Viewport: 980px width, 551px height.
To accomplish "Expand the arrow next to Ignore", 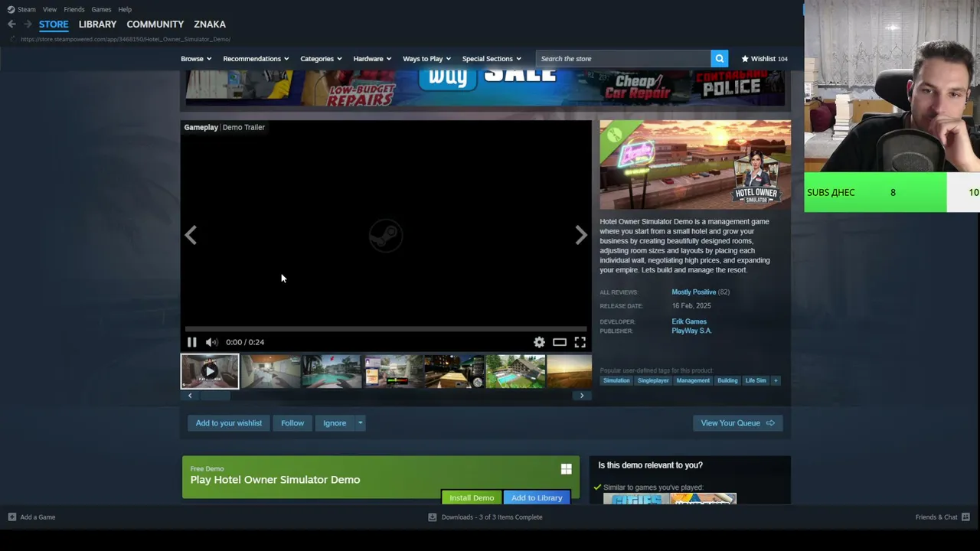I will [x=360, y=423].
